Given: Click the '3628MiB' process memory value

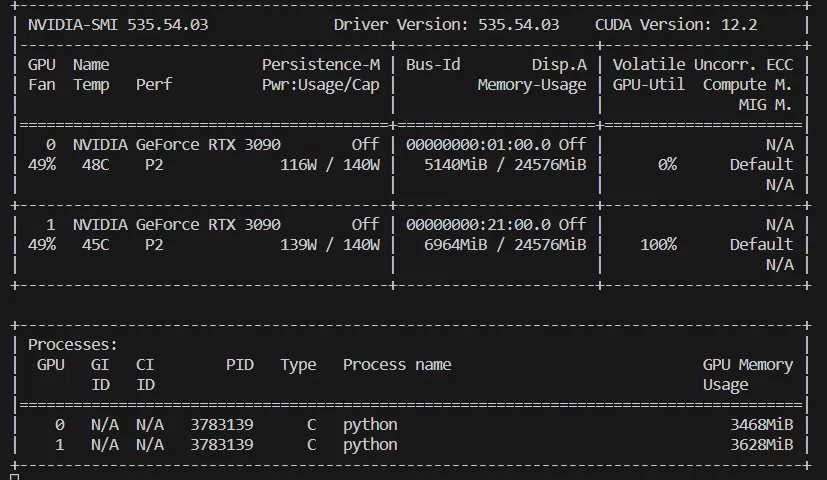Looking at the screenshot, I should tap(762, 445).
